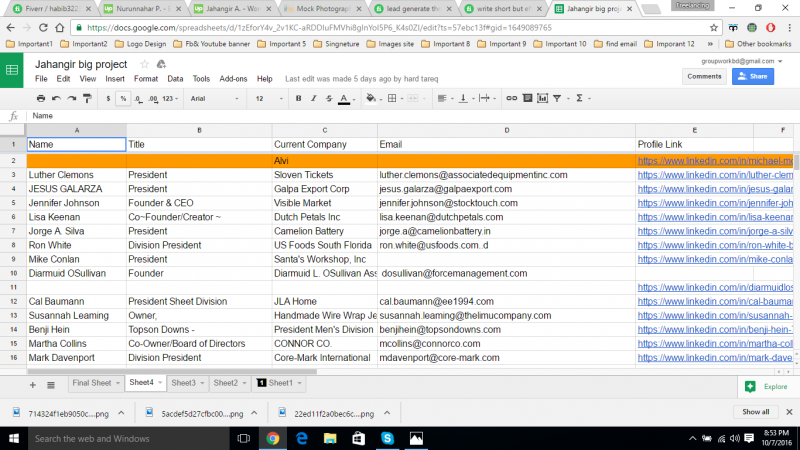Viewport: 800px width, 450px height.
Task: Toggle the filter icon
Action: pos(557,98)
